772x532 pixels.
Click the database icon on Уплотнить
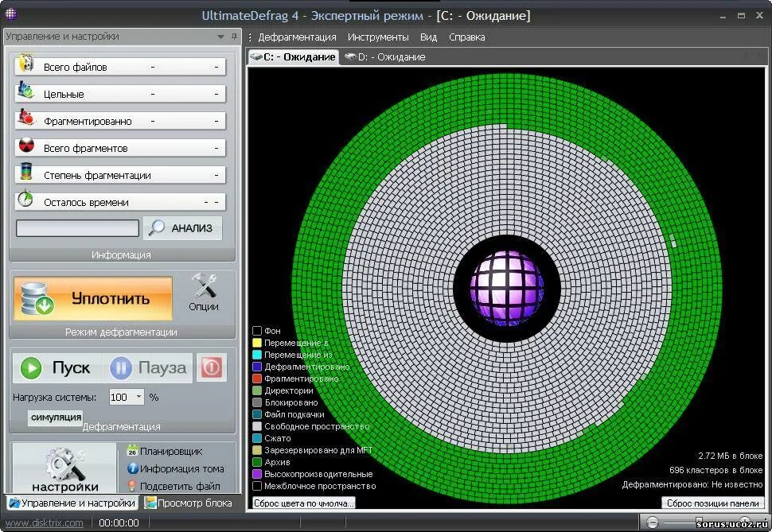point(37,298)
